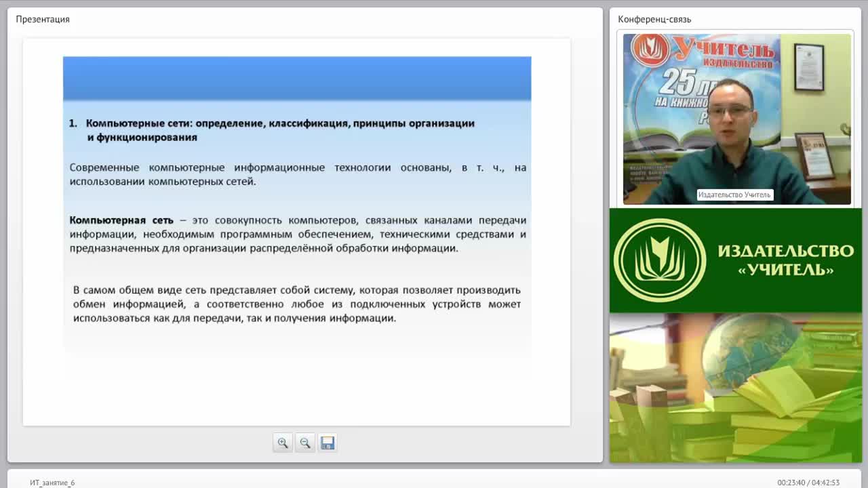The width and height of the screenshot is (868, 488).
Task: Click the 00:23:40 / 04:42:53 time counter
Action: coord(808,483)
